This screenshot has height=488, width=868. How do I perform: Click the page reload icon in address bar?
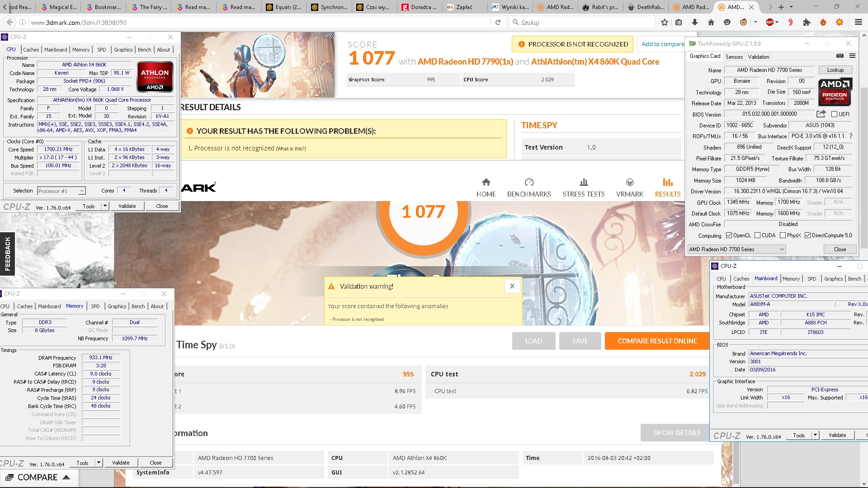pyautogui.click(x=498, y=22)
